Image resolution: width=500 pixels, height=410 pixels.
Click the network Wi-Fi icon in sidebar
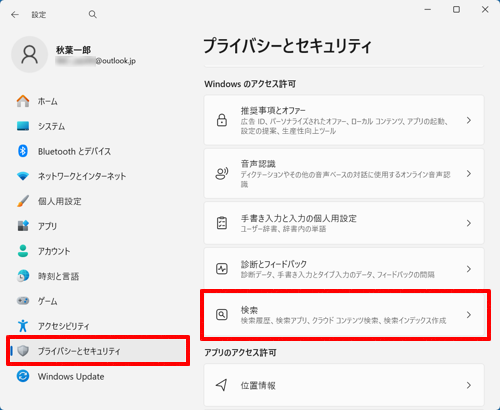pyautogui.click(x=23, y=176)
